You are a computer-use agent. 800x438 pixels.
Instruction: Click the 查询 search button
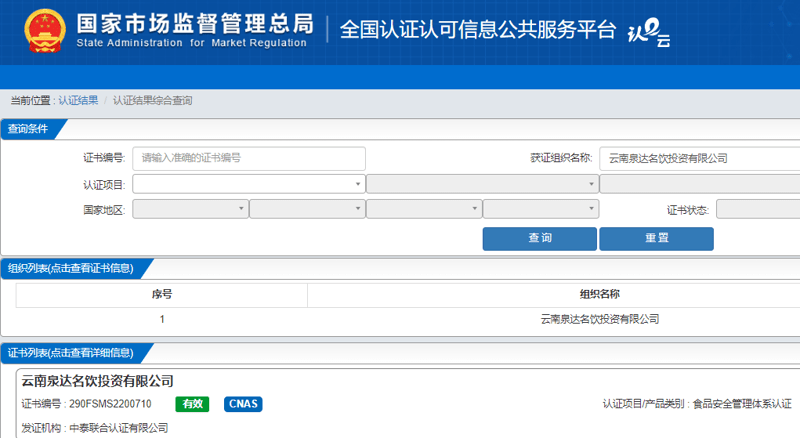tap(540, 238)
